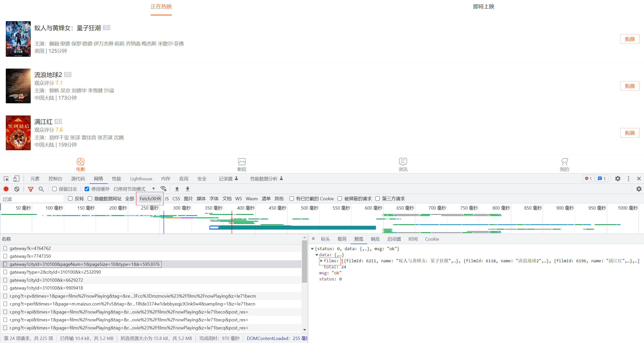Tap the 电影 bottom navigation icon
Screen dimensions: 644x343
tap(81, 165)
